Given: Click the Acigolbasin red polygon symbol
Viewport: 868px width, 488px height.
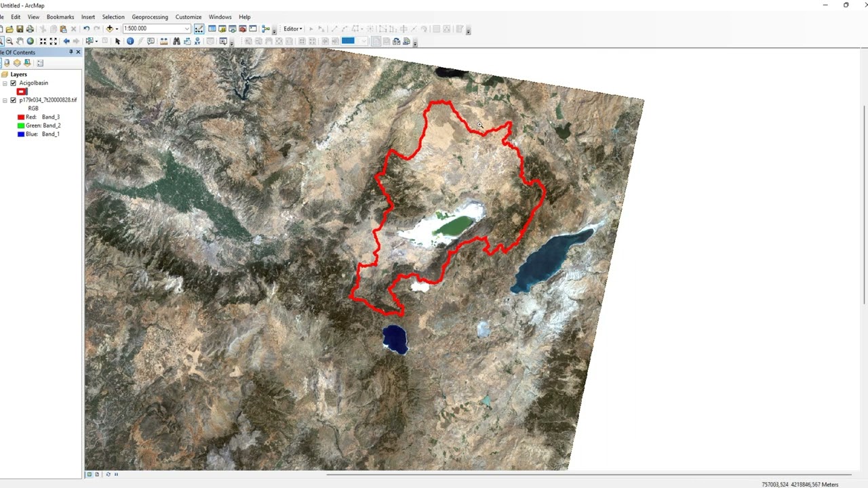Looking at the screenshot, I should pos(22,91).
